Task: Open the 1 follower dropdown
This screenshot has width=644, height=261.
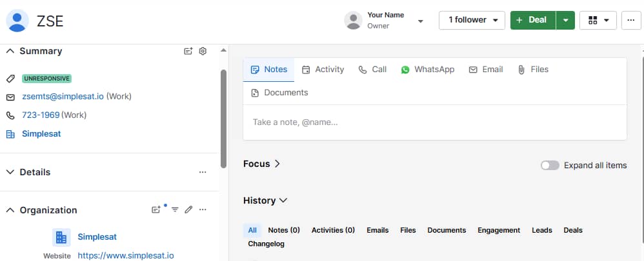Action: pos(472,20)
